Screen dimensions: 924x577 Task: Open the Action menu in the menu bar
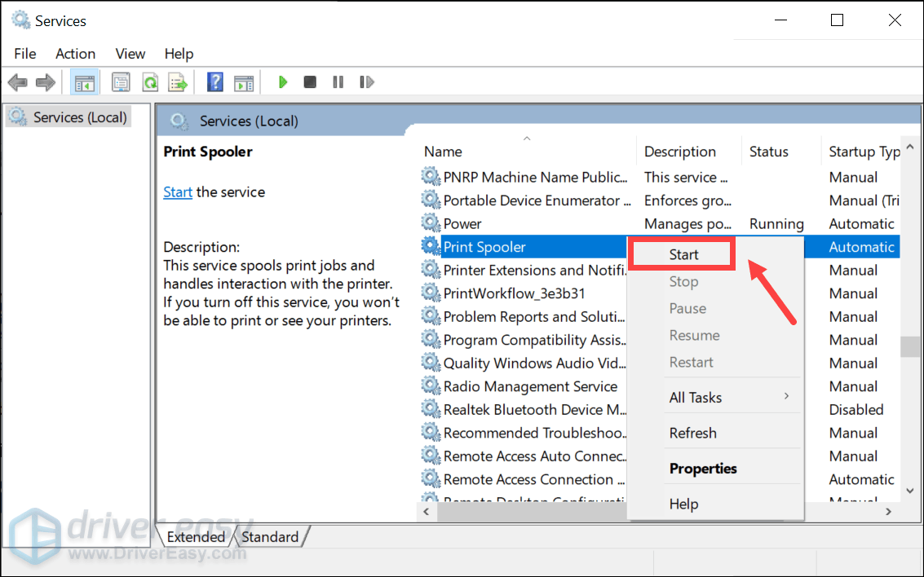pos(75,54)
